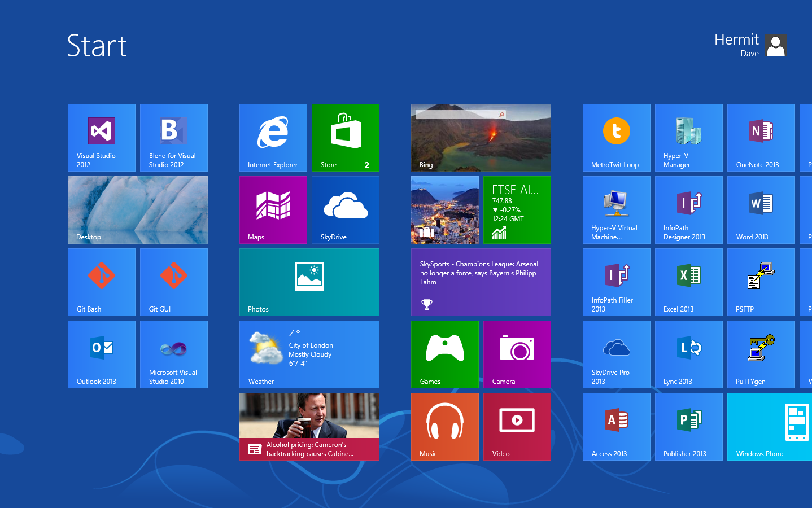Screen dimensions: 812x508
Task: Open the City of London Weather tile
Action: point(309,354)
